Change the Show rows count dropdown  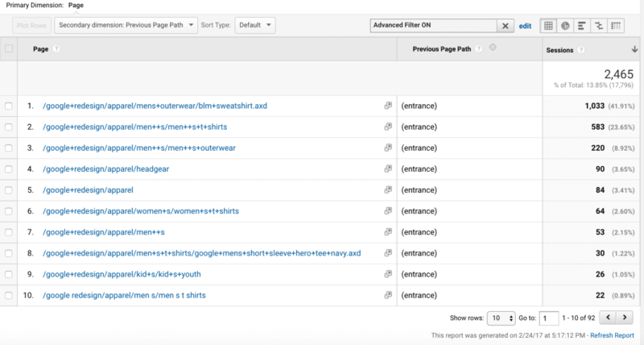(501, 318)
